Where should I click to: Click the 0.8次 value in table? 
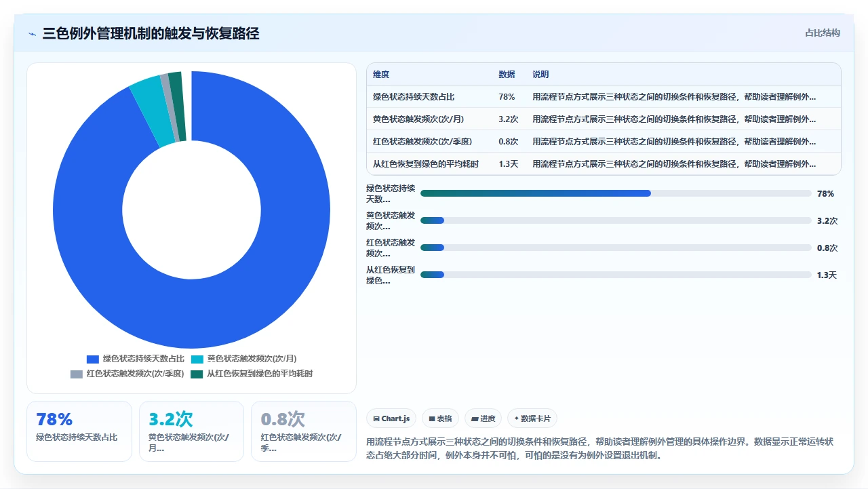[509, 142]
